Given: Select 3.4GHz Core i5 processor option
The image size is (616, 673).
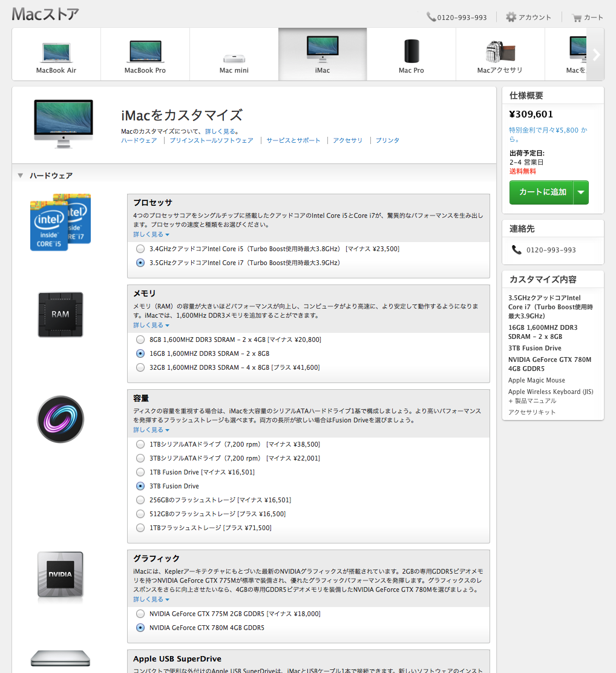Looking at the screenshot, I should click(140, 249).
